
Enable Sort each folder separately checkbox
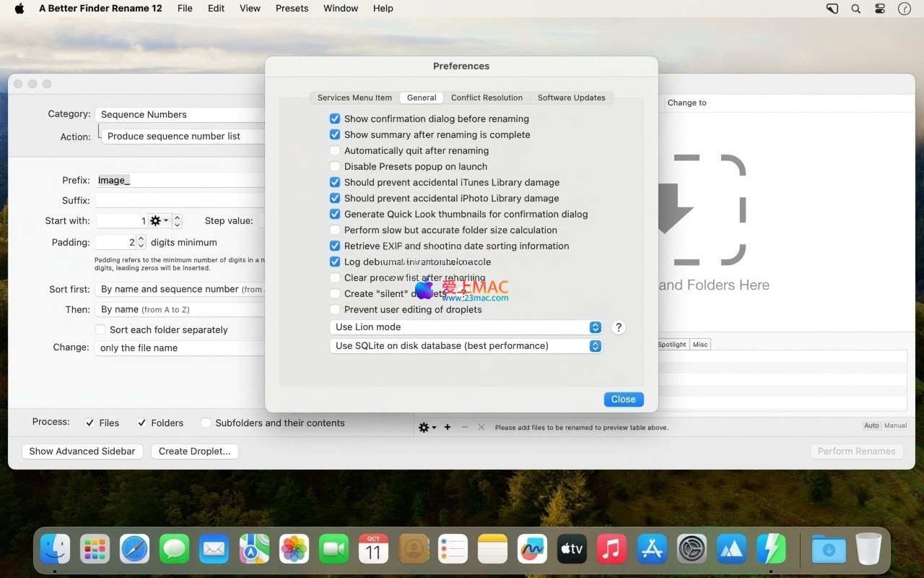point(101,330)
